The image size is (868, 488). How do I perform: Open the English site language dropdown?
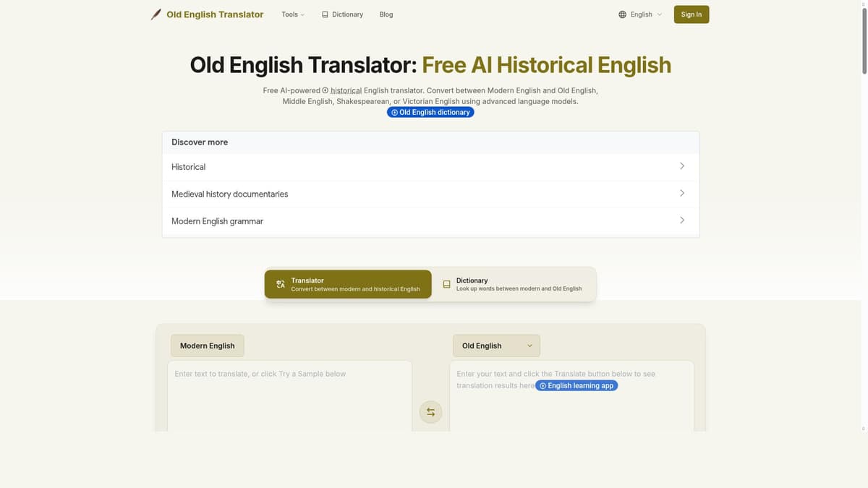click(x=639, y=14)
